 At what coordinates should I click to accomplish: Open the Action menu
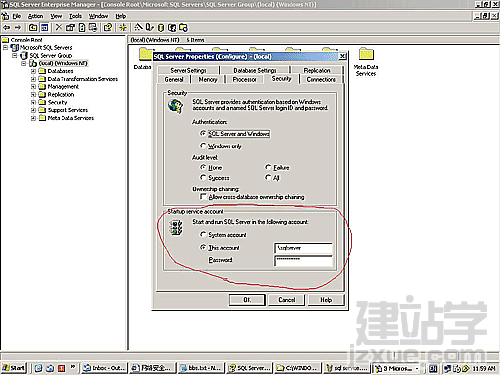tap(35, 16)
